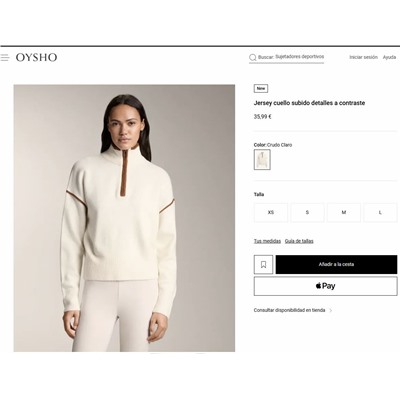Click the OYSHO logo
The image size is (400, 400).
36,57
